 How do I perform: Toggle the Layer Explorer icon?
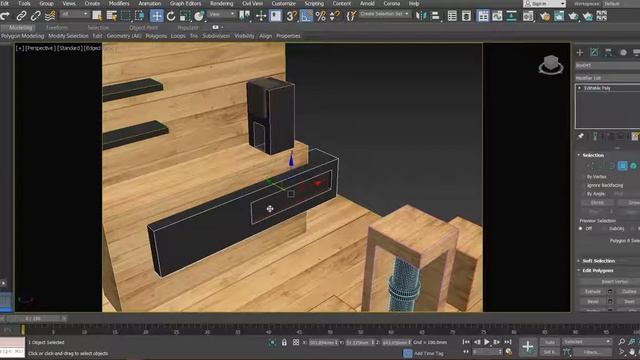tap(467, 16)
